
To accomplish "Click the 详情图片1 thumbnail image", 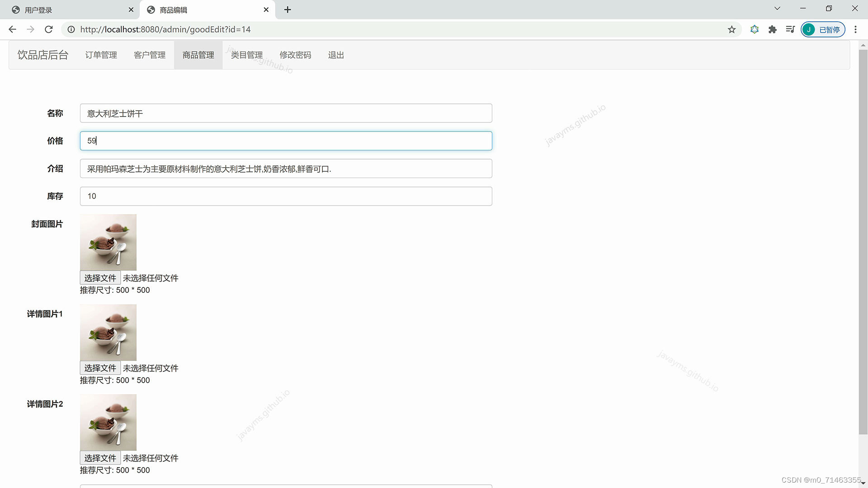I will (108, 332).
